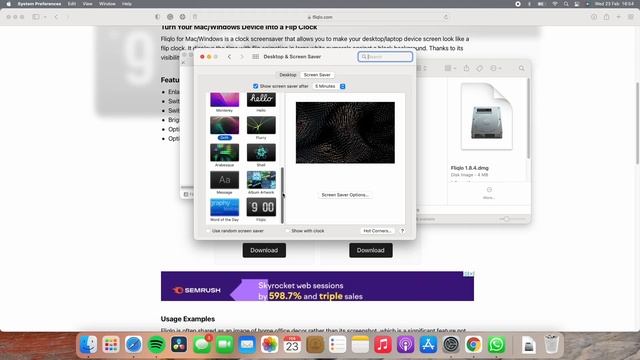Open the Help menu
The image size is (640, 360).
pyautogui.click(x=127, y=4)
